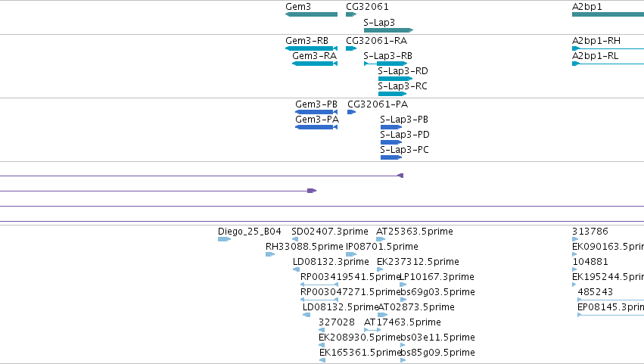Viewport: 644px width, 364px height.
Task: Click the EK090163.5prime EST glyph
Action: coord(574,255)
